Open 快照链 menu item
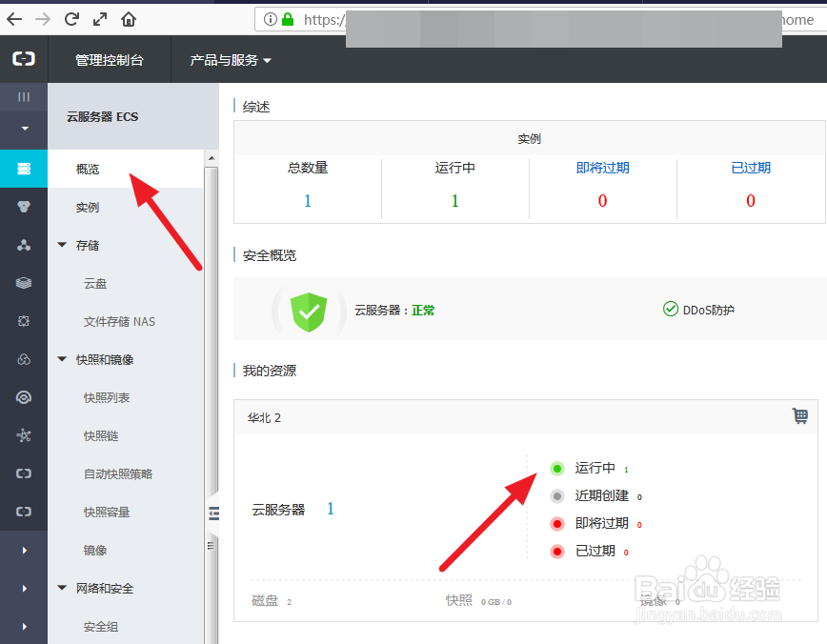The width and height of the screenshot is (827, 644). click(x=101, y=435)
